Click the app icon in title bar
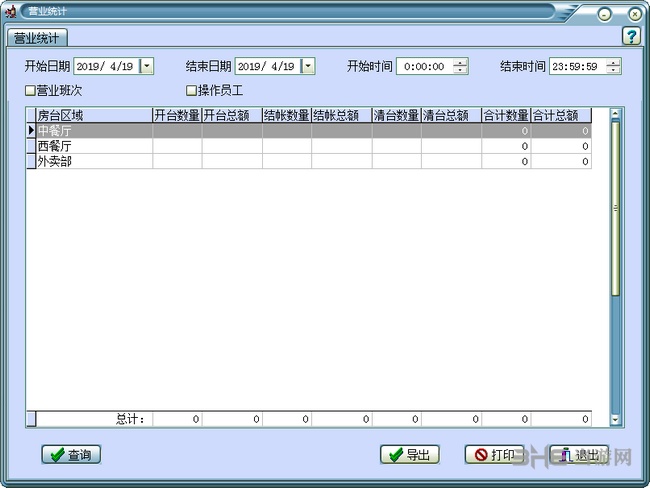This screenshot has height=488, width=650. [x=10, y=13]
